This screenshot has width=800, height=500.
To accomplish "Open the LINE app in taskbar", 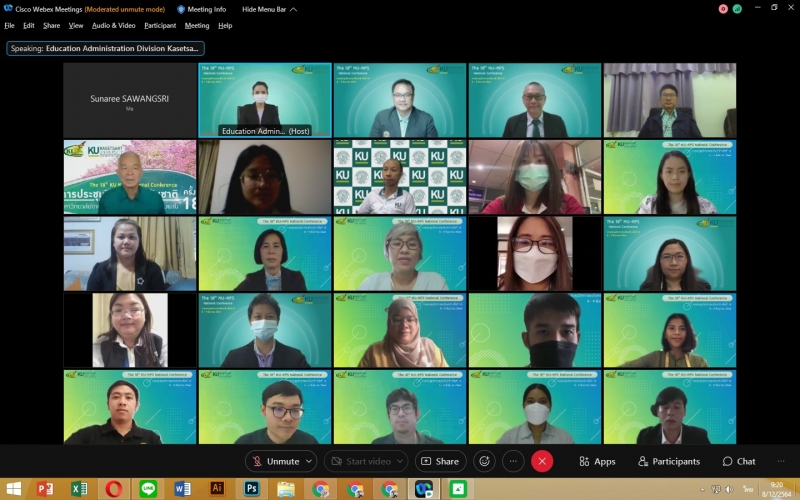I will point(148,489).
